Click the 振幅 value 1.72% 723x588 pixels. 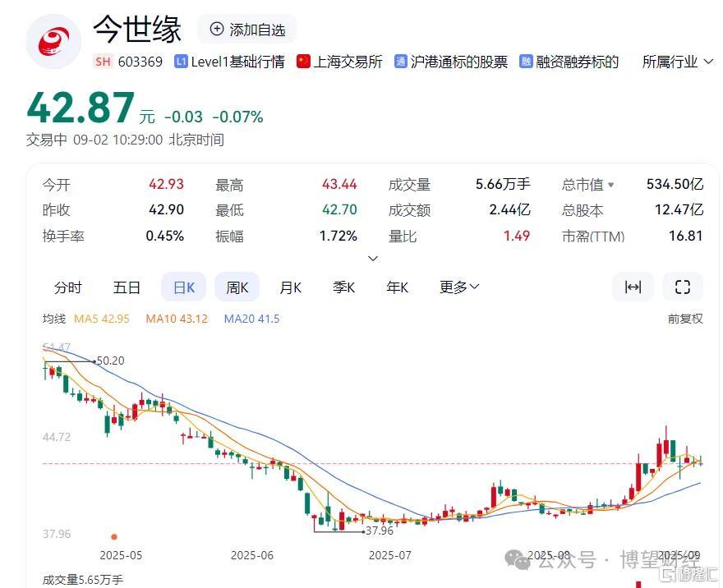pyautogui.click(x=338, y=236)
